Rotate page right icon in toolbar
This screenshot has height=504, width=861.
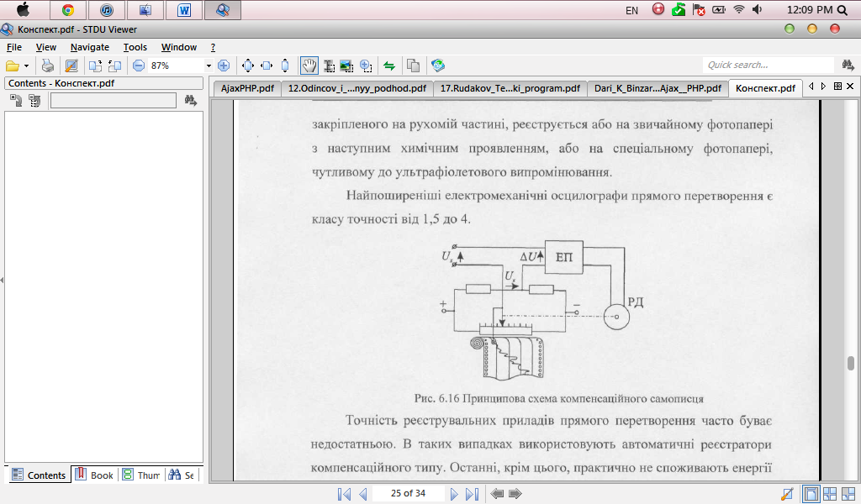tap(95, 66)
